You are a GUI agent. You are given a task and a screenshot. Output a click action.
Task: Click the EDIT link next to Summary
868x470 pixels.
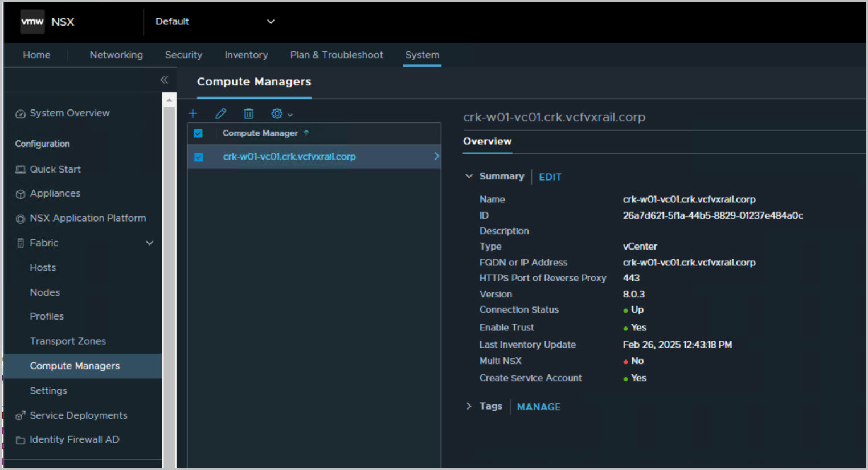click(550, 177)
